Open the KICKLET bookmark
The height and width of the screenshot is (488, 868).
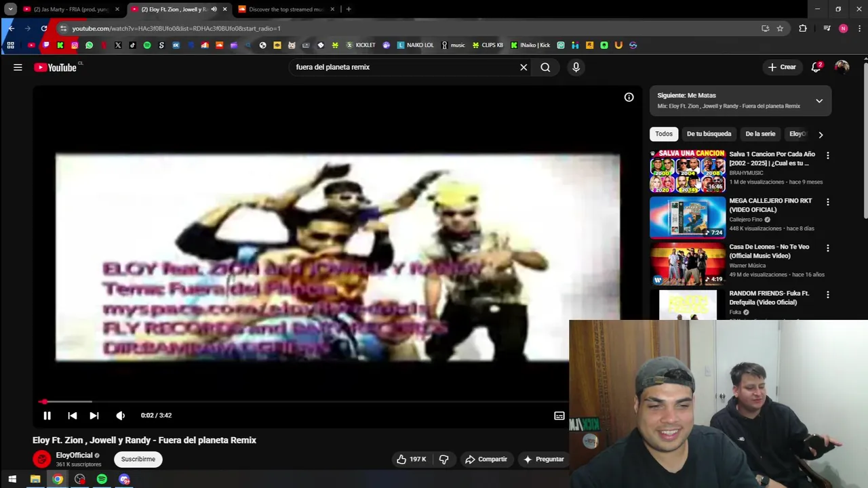(x=361, y=45)
